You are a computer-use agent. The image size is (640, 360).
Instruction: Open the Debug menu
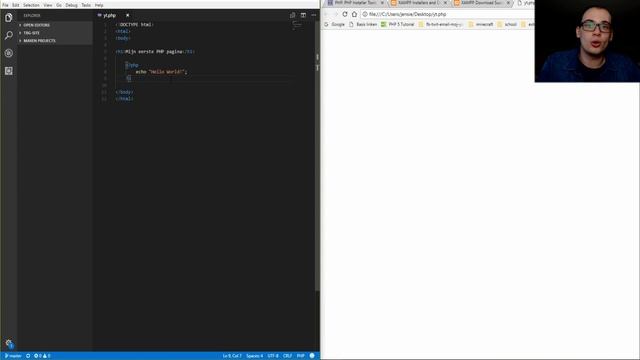coord(71,5)
